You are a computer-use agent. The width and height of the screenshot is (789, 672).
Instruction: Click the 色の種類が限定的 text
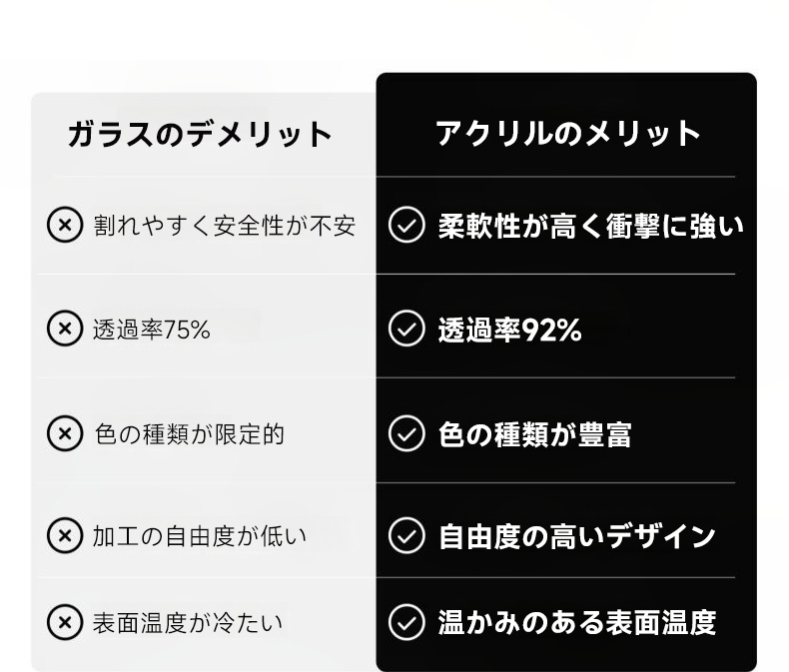[189, 433]
